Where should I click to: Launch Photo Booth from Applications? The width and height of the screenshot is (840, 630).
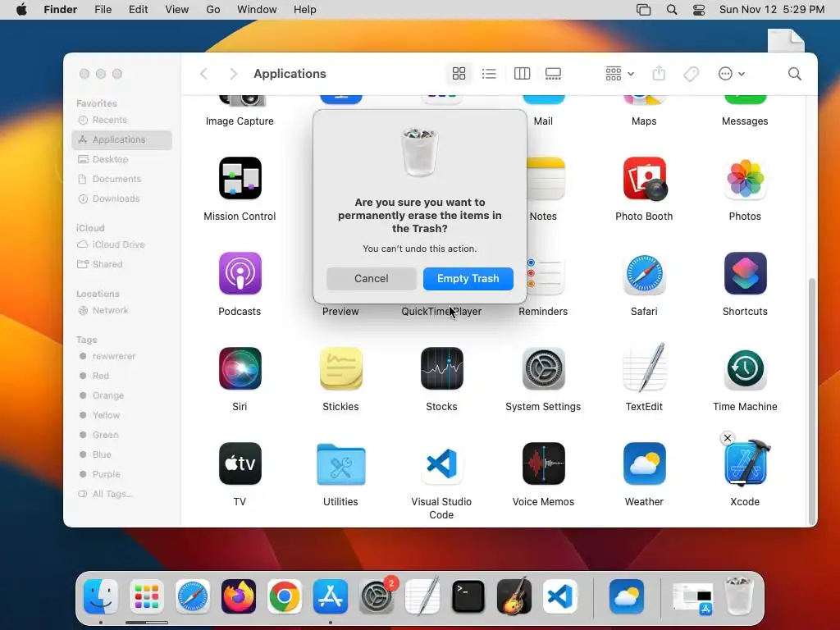coord(645,178)
